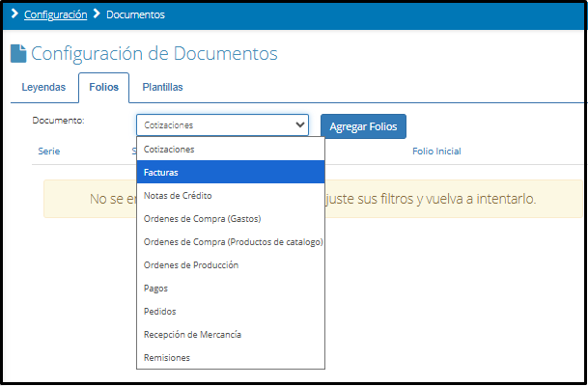This screenshot has height=386, width=588.
Task: Click the Folio Inicial column header
Action: coord(436,152)
